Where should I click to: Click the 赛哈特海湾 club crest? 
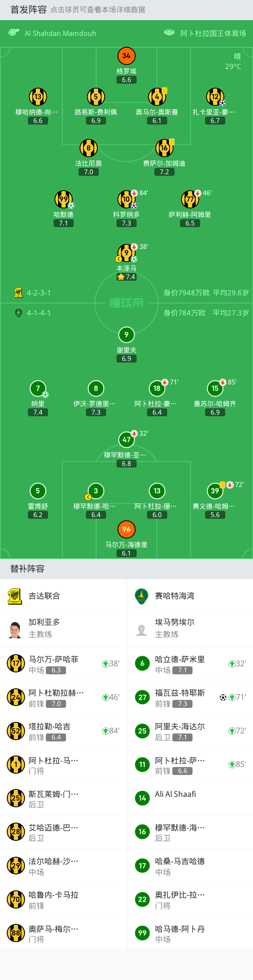coord(141,596)
